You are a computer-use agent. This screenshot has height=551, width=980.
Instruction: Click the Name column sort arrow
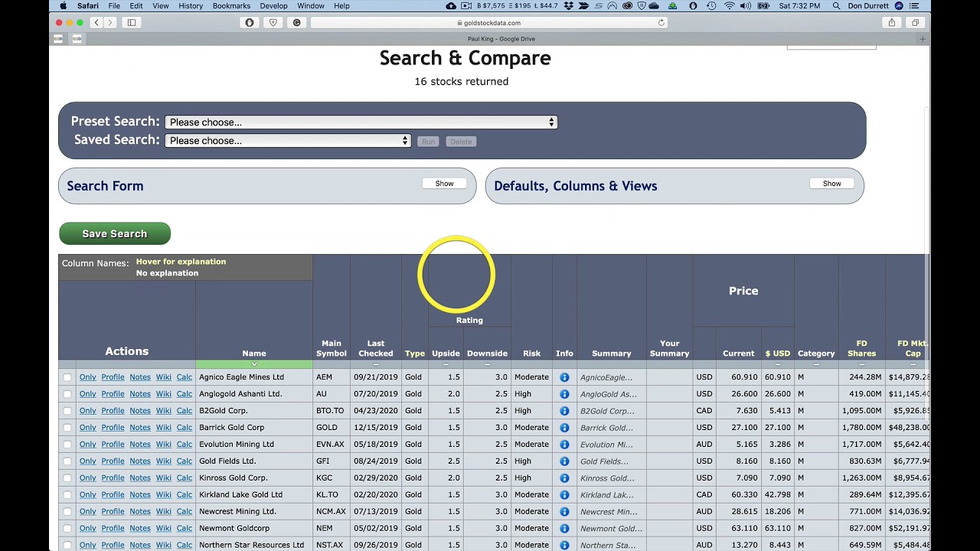254,364
